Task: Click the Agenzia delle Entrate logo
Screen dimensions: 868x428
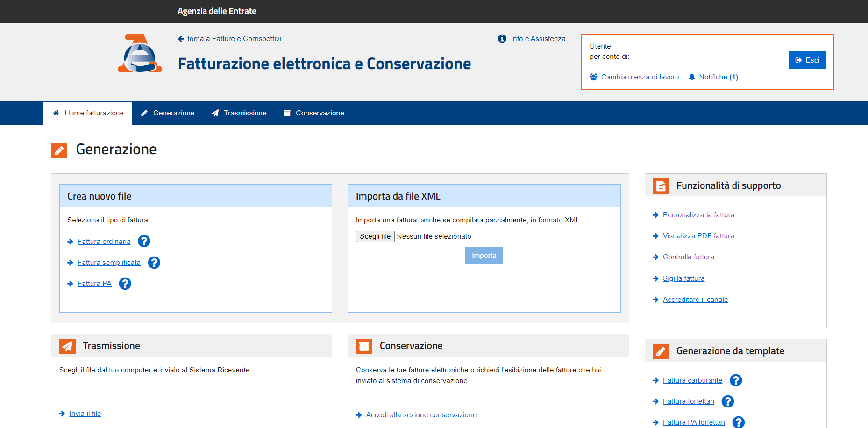Action: tap(139, 53)
